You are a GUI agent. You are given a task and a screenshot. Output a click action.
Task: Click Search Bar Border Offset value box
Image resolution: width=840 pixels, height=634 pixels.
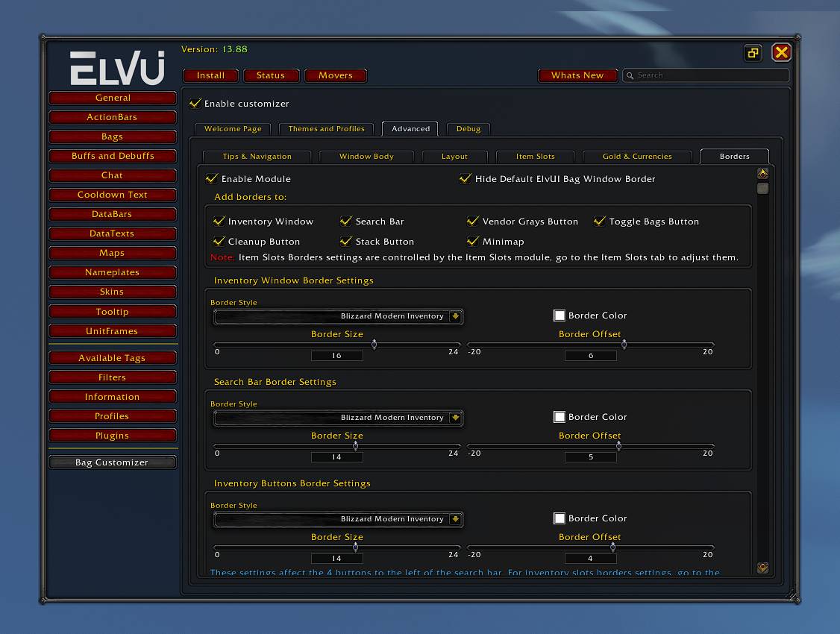pyautogui.click(x=590, y=456)
